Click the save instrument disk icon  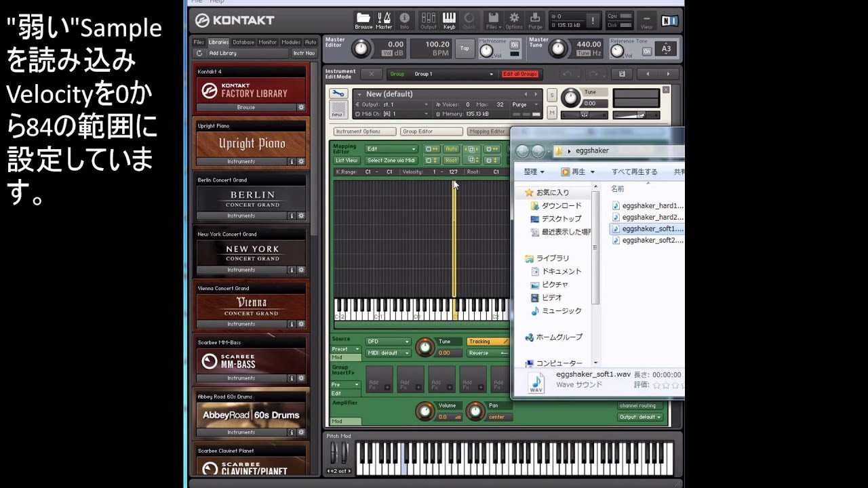pyautogui.click(x=621, y=73)
